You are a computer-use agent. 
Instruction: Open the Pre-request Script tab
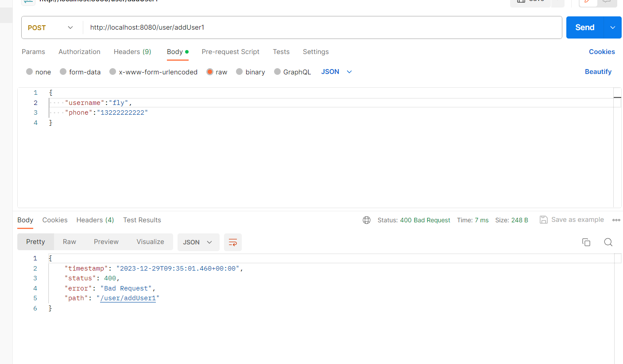[x=230, y=52]
